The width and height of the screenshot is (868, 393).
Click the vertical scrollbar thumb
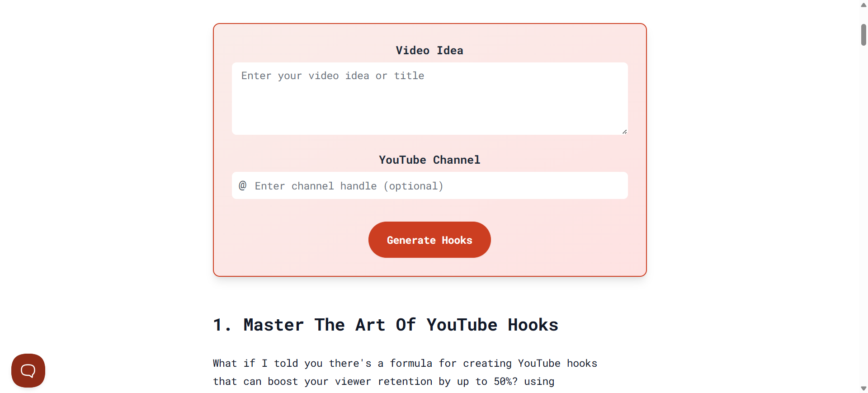click(863, 35)
